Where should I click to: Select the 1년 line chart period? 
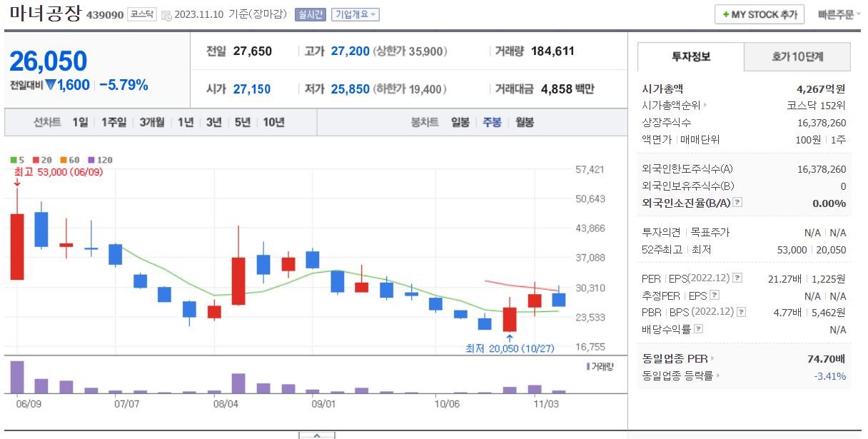pyautogui.click(x=186, y=122)
